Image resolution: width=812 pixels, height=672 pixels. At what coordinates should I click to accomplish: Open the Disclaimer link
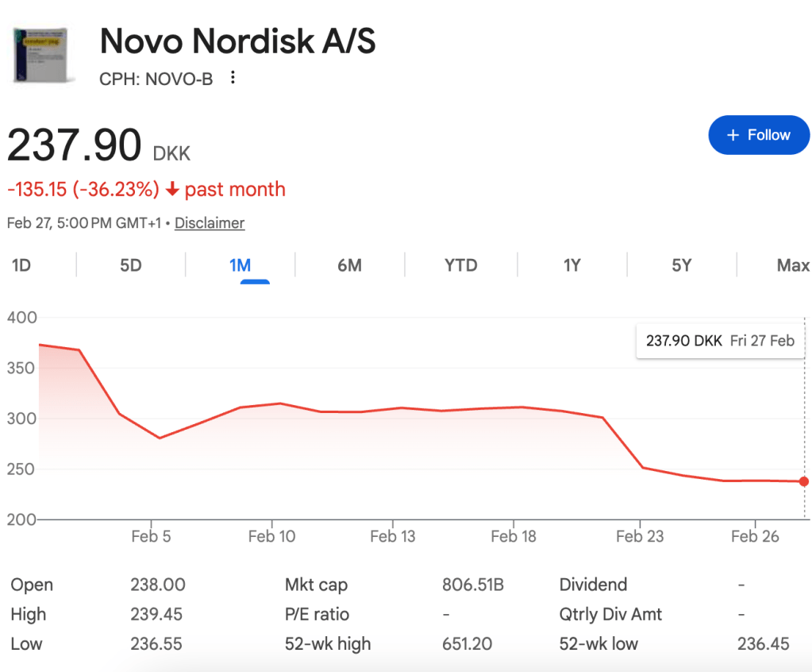(x=210, y=223)
